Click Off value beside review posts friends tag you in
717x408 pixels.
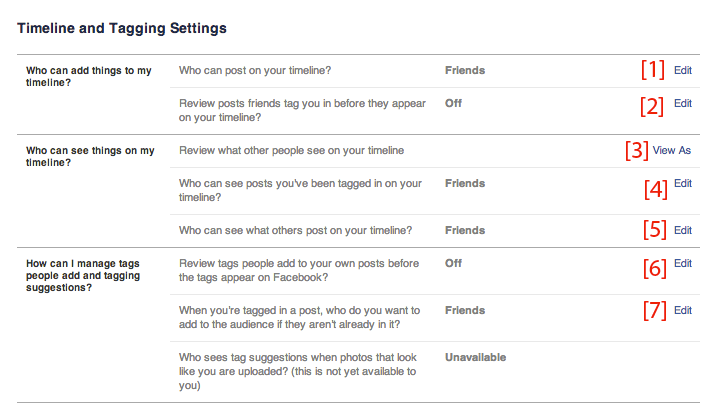pos(454,104)
